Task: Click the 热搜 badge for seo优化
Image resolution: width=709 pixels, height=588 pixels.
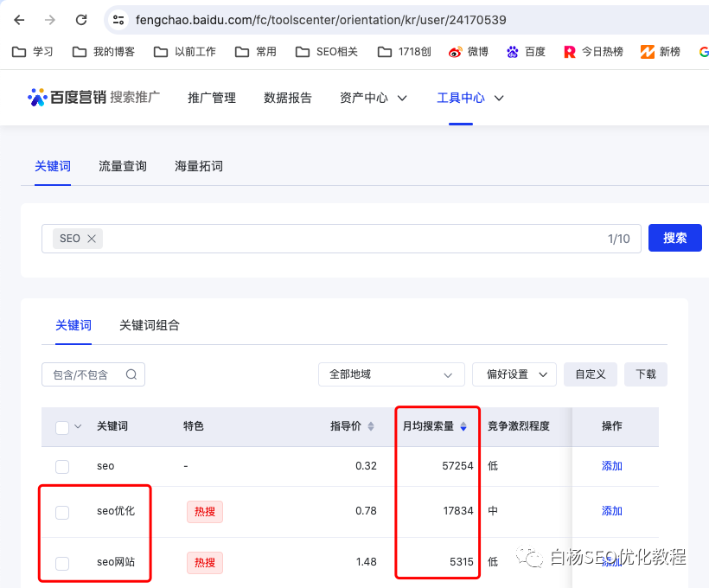Action: click(x=205, y=512)
